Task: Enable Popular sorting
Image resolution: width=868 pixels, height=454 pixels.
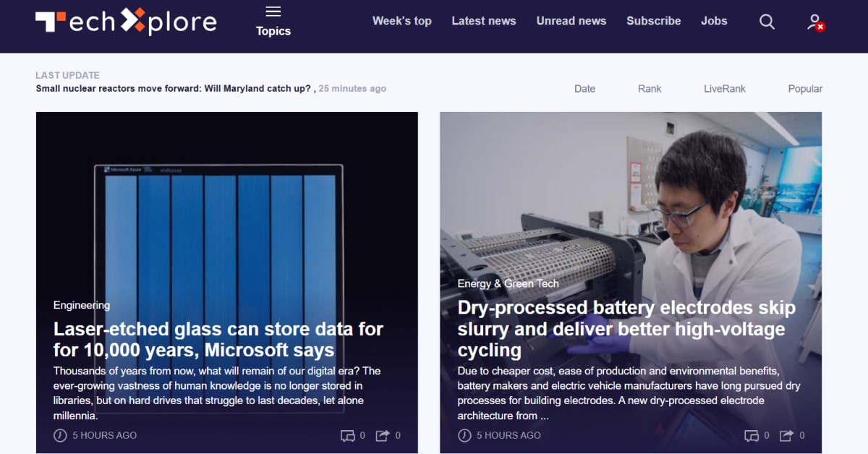Action: point(805,88)
